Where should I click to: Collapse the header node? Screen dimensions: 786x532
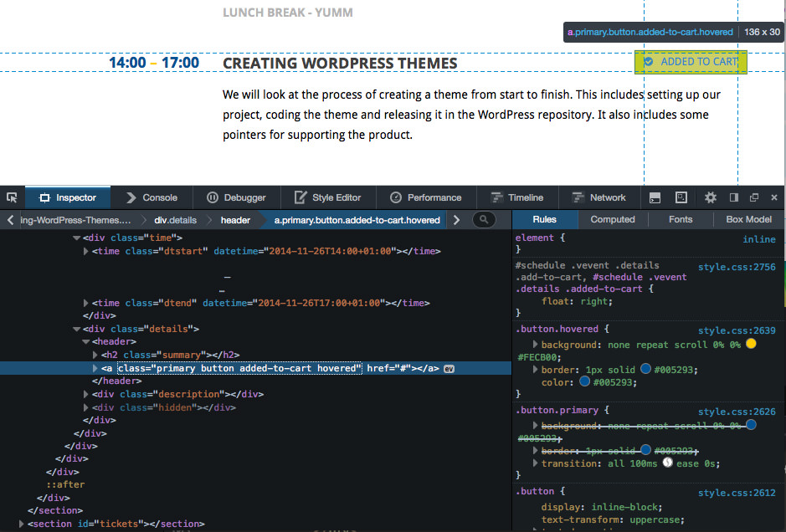tap(86, 341)
